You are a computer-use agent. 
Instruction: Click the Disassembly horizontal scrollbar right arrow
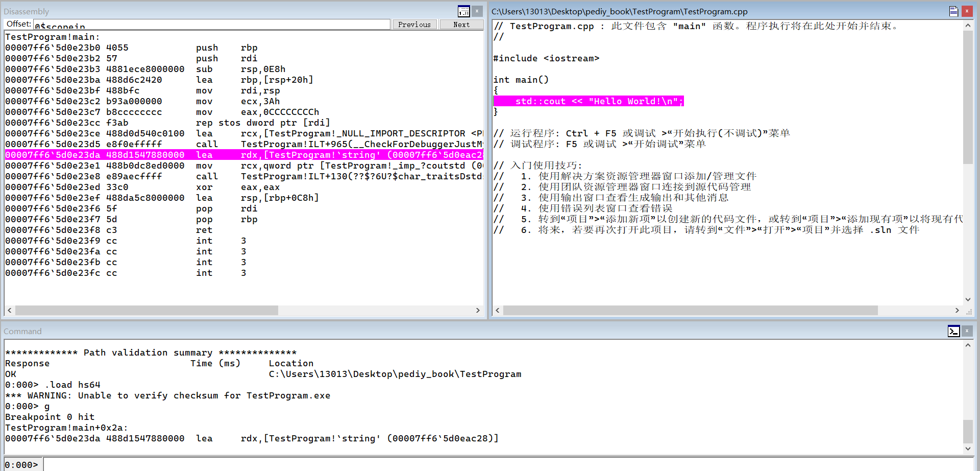478,310
